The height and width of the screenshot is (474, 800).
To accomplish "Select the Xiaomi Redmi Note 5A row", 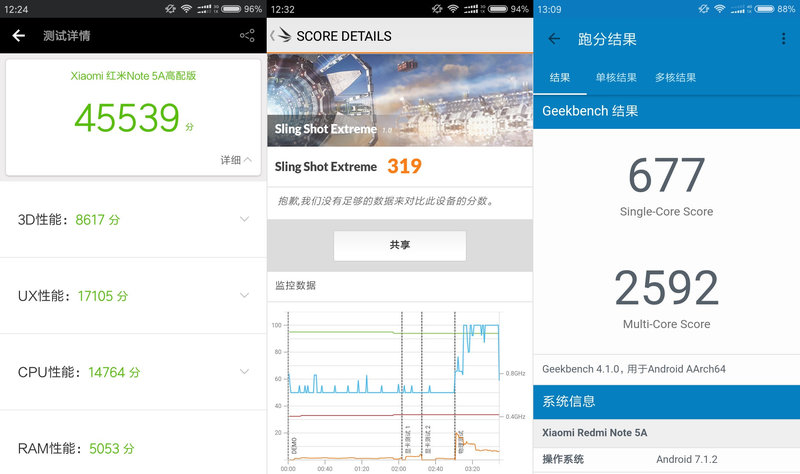I will [x=666, y=433].
